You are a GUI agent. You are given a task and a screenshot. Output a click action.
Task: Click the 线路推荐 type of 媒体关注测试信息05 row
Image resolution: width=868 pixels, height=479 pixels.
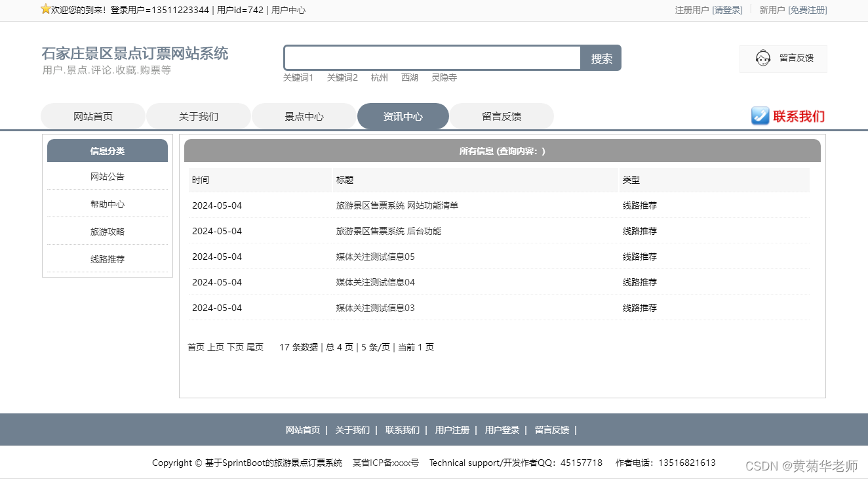pyautogui.click(x=640, y=257)
